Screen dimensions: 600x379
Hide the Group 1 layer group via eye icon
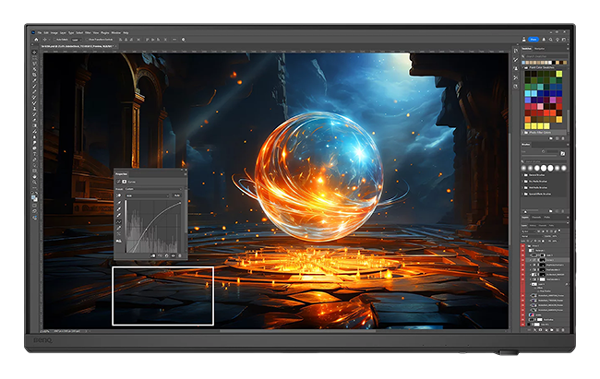[523, 246]
